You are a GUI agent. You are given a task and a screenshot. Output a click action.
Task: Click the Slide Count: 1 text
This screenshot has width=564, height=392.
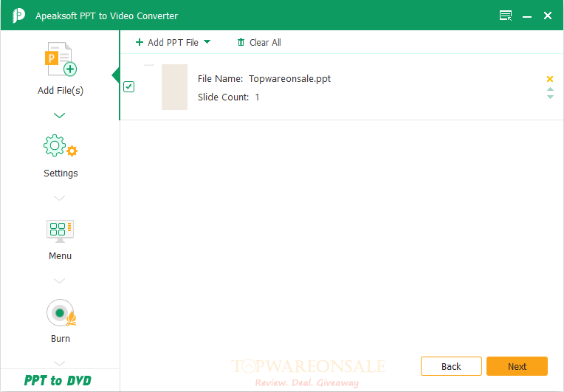pyautogui.click(x=228, y=97)
